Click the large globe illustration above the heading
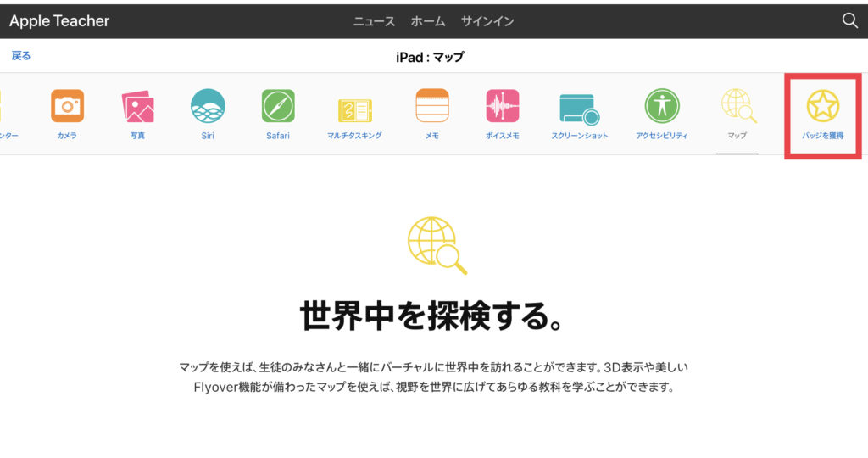868x458 pixels. tap(436, 245)
